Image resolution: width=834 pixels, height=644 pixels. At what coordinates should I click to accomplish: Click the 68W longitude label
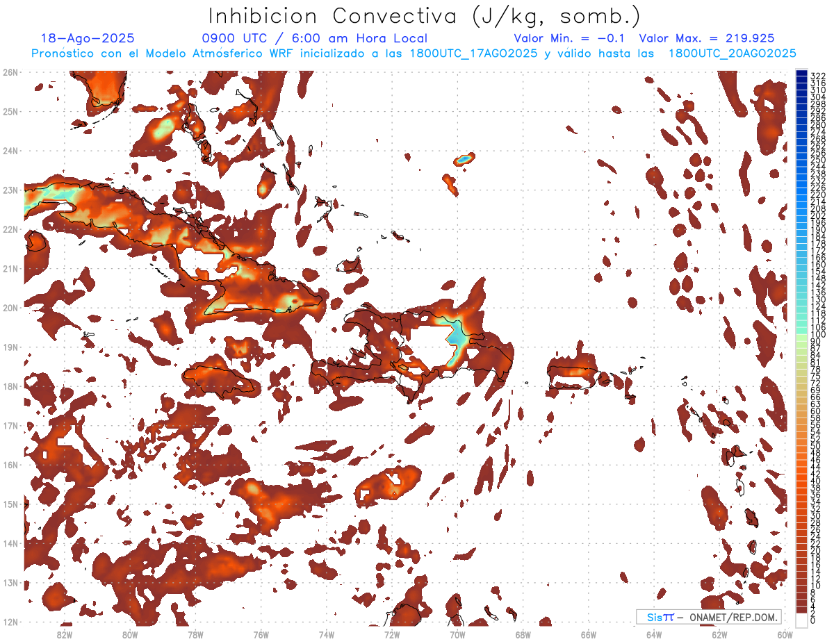click(x=523, y=634)
